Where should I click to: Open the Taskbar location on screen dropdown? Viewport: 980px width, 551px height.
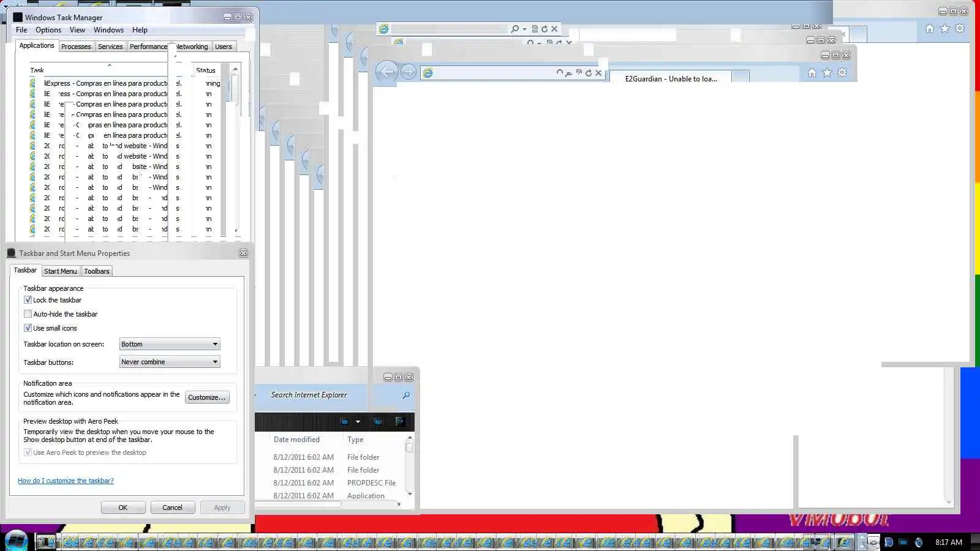tap(170, 344)
